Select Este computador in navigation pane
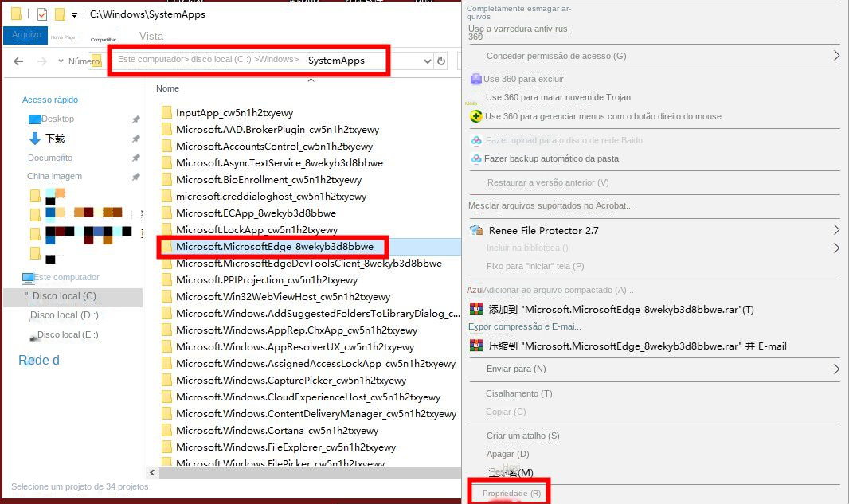The image size is (849, 504). [67, 277]
